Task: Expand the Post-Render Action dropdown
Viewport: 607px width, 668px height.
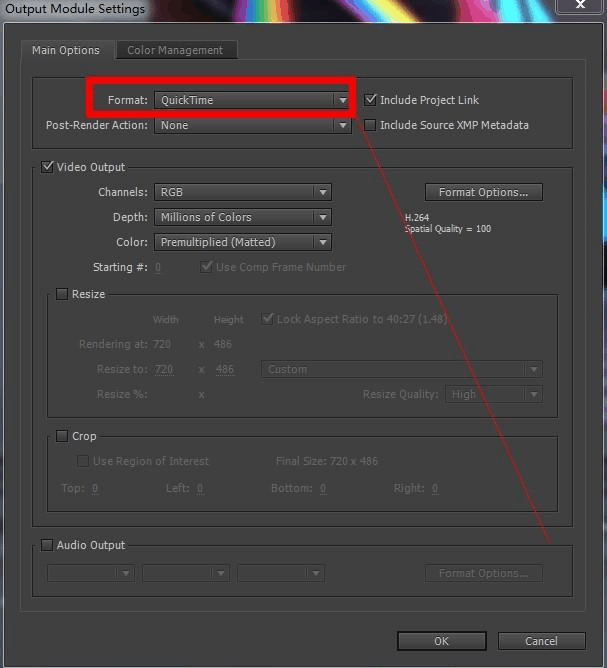Action: 252,126
